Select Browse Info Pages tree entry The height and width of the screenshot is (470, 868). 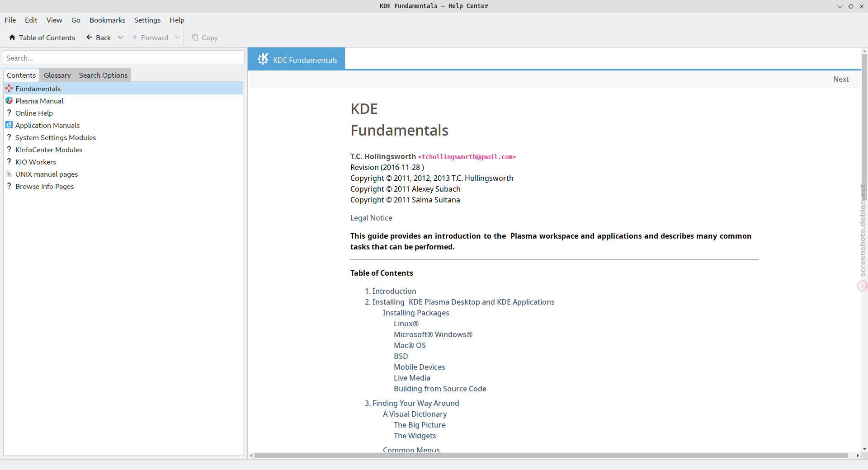pos(123,186)
